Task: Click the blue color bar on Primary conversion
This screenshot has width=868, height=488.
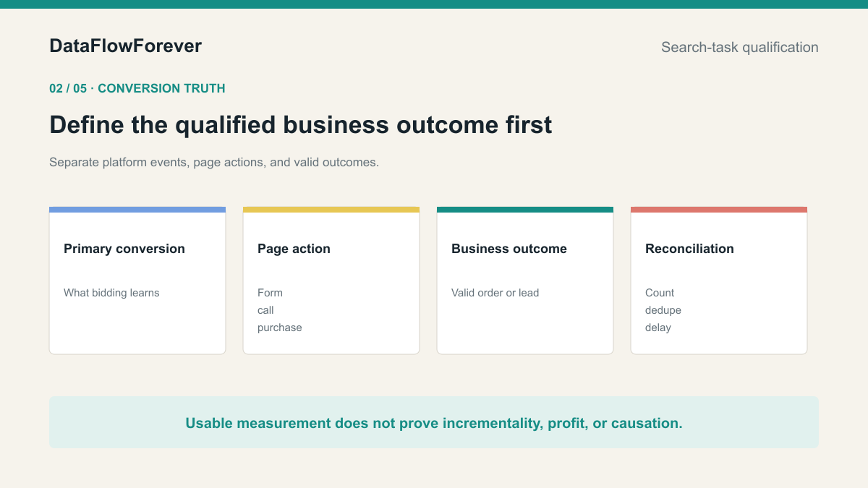Action: click(x=137, y=210)
